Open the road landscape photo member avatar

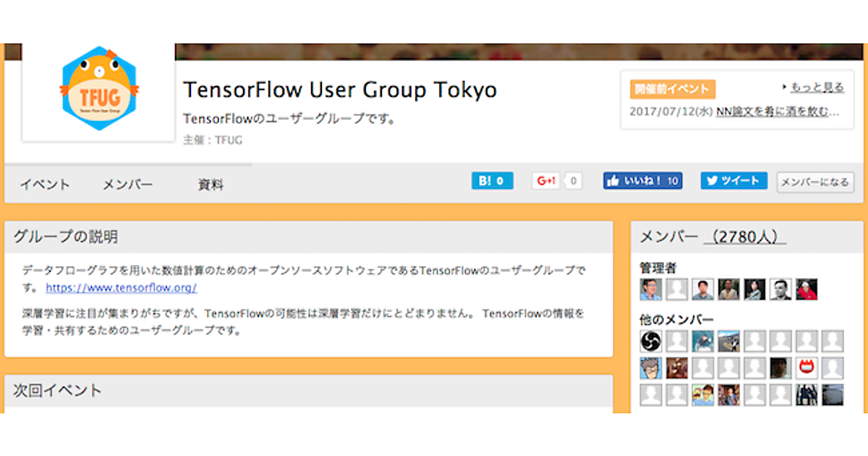click(x=728, y=342)
